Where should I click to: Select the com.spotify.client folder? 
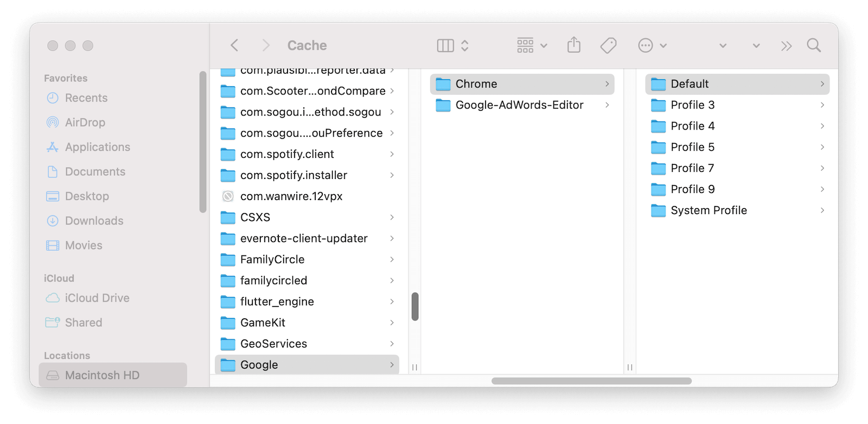[x=307, y=155]
